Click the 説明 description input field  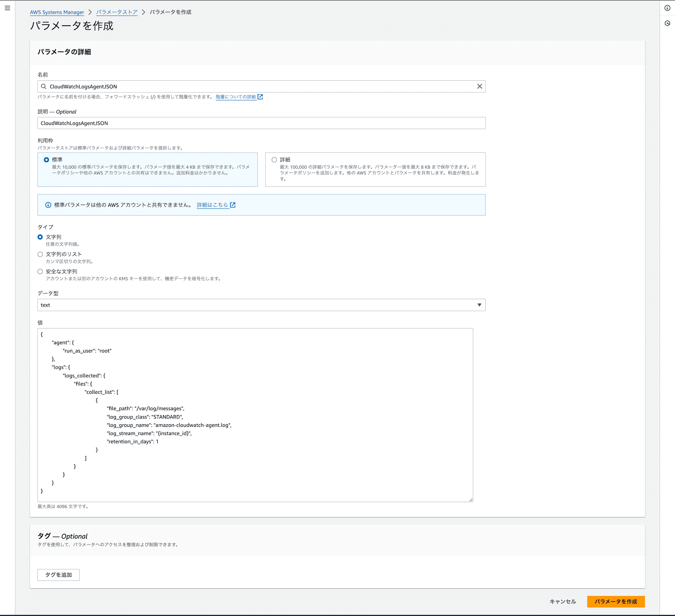[x=261, y=123]
